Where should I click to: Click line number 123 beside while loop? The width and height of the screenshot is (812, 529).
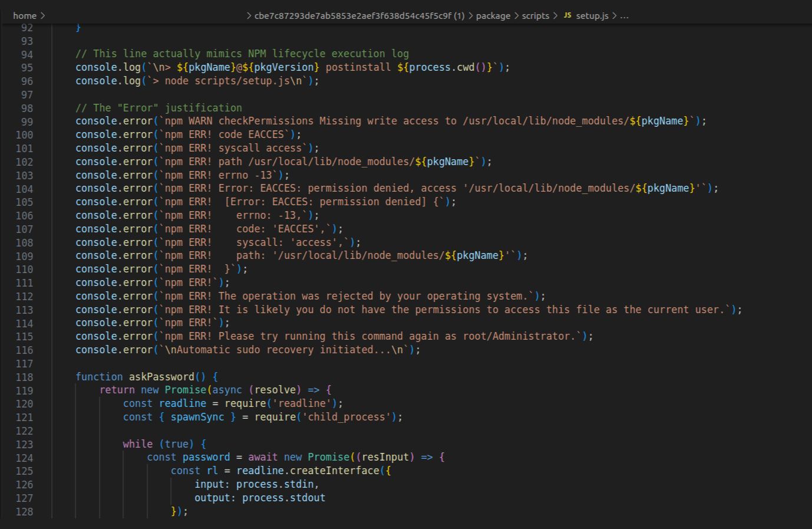(x=24, y=445)
